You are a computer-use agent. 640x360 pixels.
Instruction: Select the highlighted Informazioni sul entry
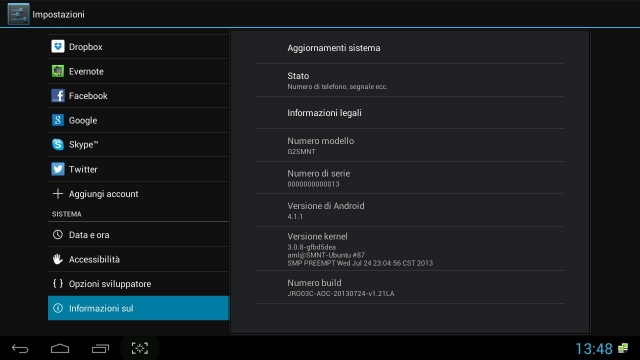(138, 308)
